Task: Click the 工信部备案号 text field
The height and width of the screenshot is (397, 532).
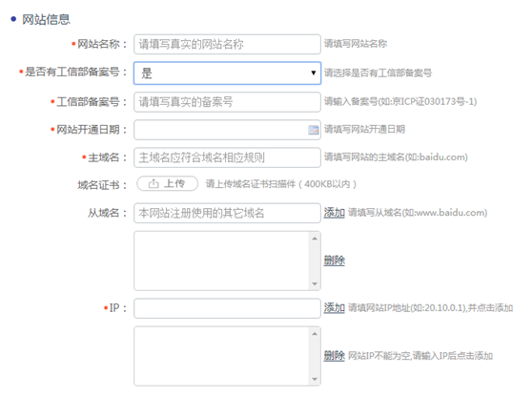Action: 227,102
